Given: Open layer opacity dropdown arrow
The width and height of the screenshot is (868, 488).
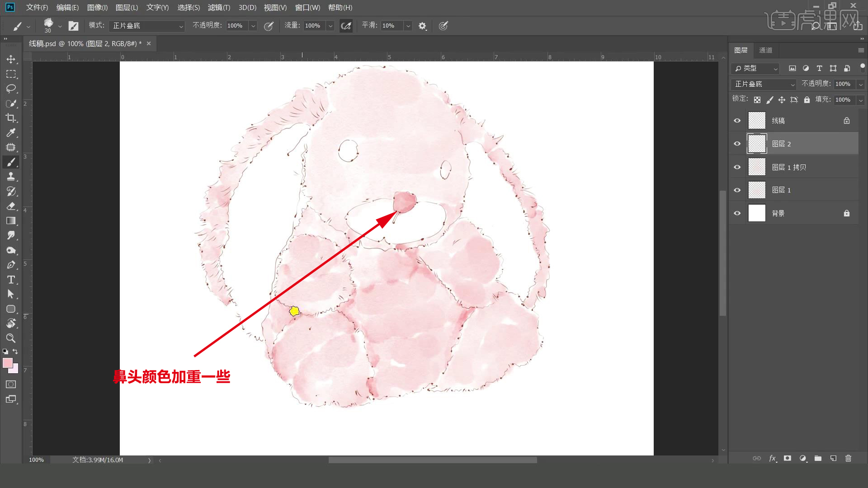Looking at the screenshot, I should point(861,84).
